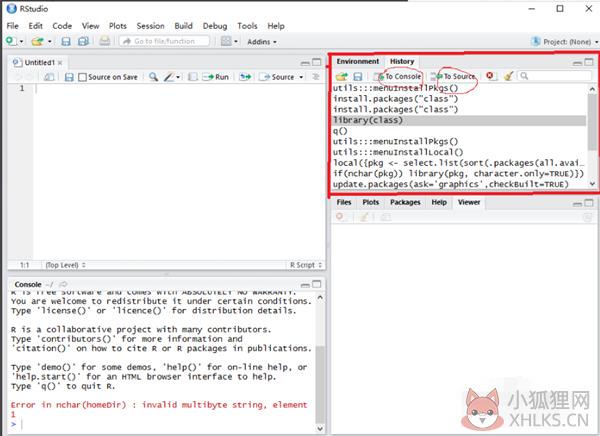Click the New File icon in main toolbar

(x=11, y=41)
